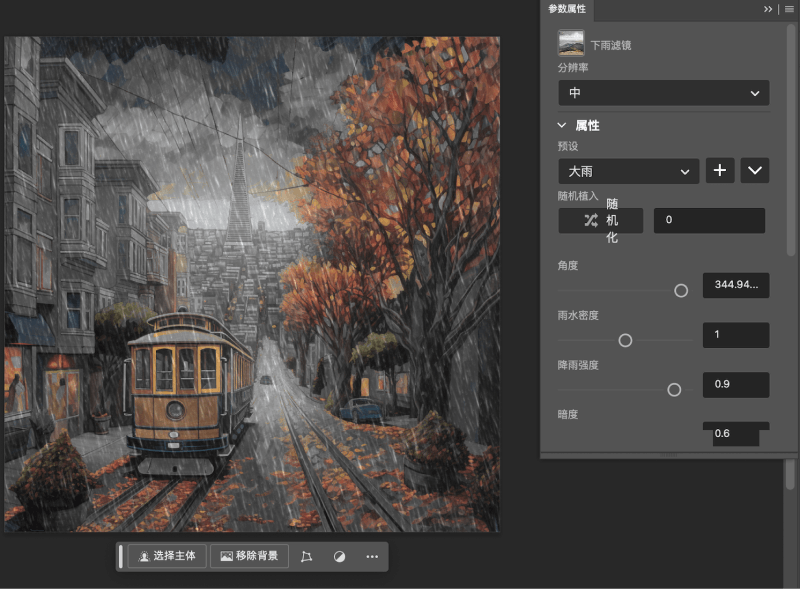Switch to the 参数属性 tab
Viewport: 800px width, 589px height.
pyautogui.click(x=566, y=10)
